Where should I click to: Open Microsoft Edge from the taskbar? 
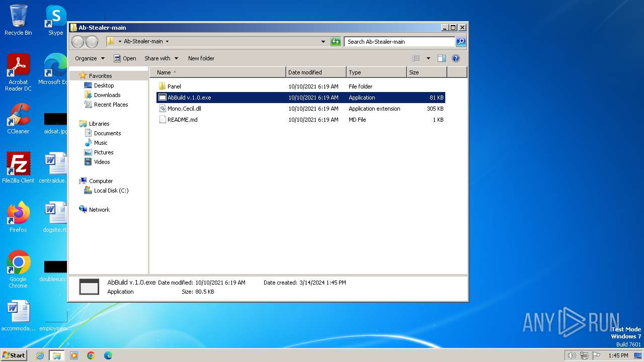click(x=108, y=355)
